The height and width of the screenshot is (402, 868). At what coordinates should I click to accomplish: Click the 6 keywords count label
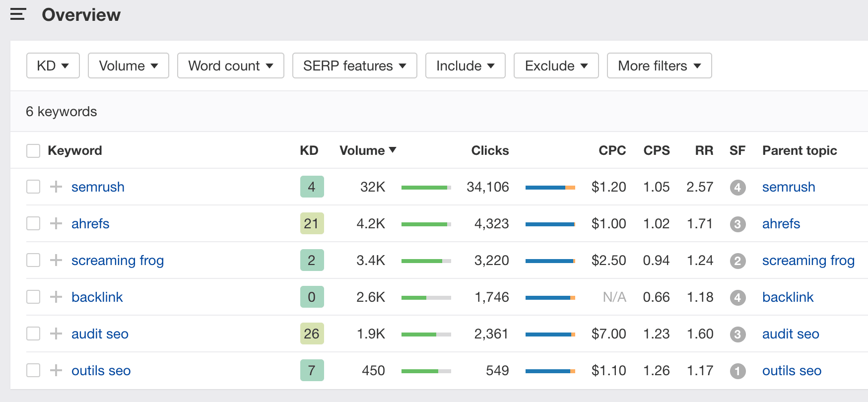coord(62,111)
